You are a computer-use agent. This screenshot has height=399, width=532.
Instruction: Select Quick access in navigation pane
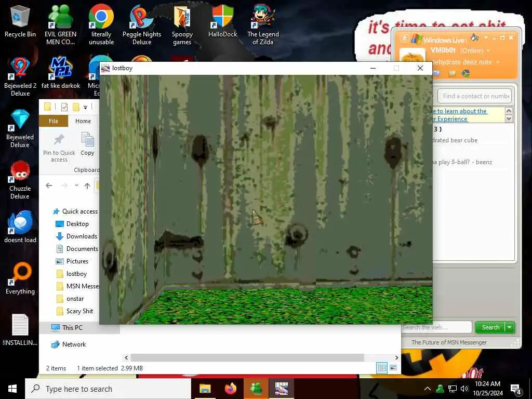tap(75, 211)
